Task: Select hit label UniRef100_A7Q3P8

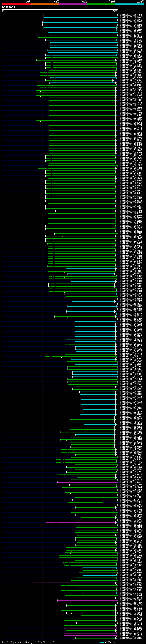Action: pyautogui.click(x=131, y=65)
